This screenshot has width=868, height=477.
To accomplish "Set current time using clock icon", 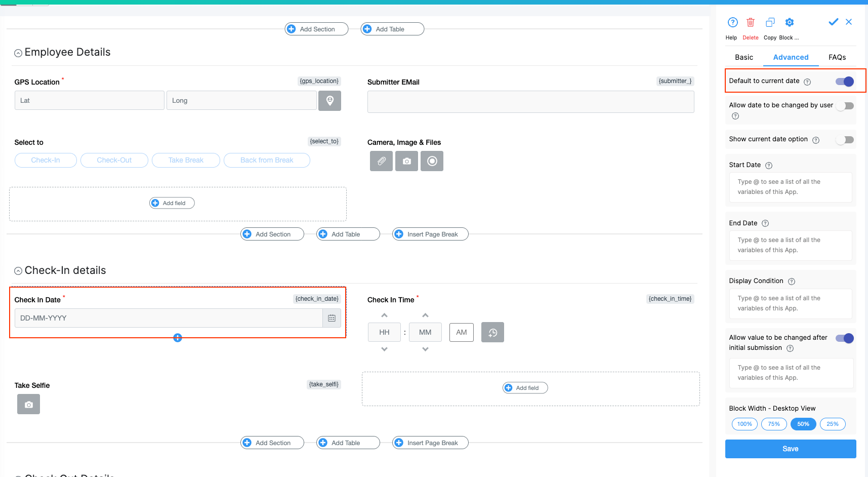I will coord(492,332).
